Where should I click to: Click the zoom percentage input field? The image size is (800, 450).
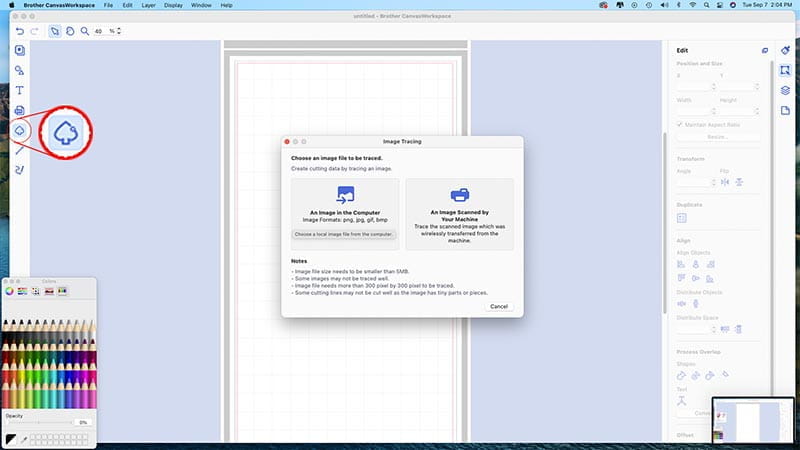click(105, 31)
